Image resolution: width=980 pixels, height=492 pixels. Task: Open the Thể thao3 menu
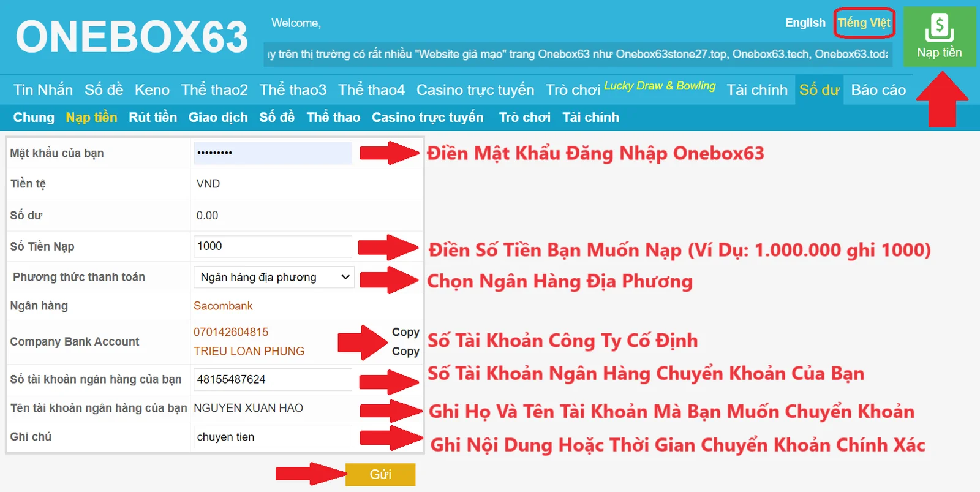point(293,89)
